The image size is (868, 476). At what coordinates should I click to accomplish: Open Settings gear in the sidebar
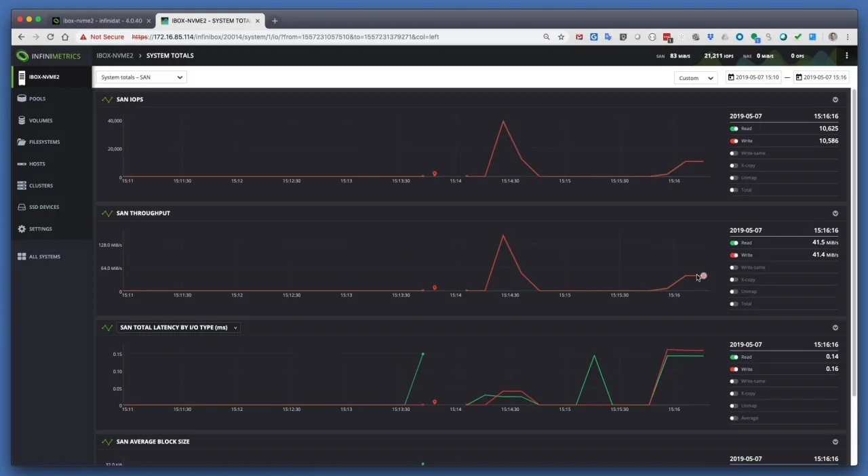tap(22, 229)
